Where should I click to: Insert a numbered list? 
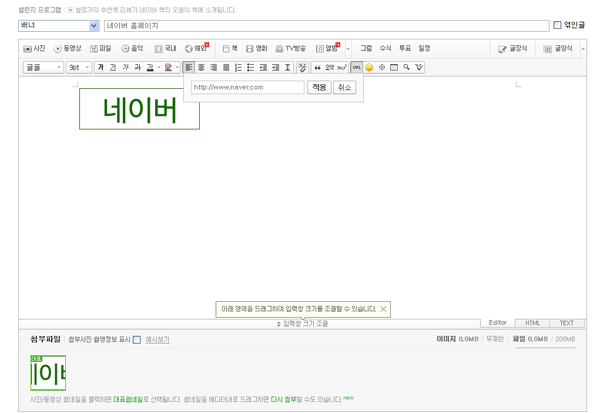coord(238,67)
